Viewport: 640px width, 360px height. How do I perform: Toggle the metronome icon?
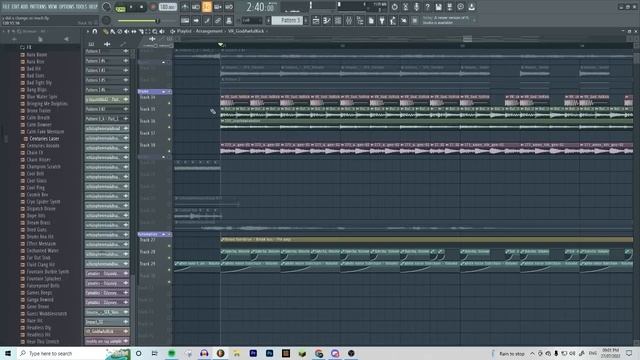pos(185,7)
